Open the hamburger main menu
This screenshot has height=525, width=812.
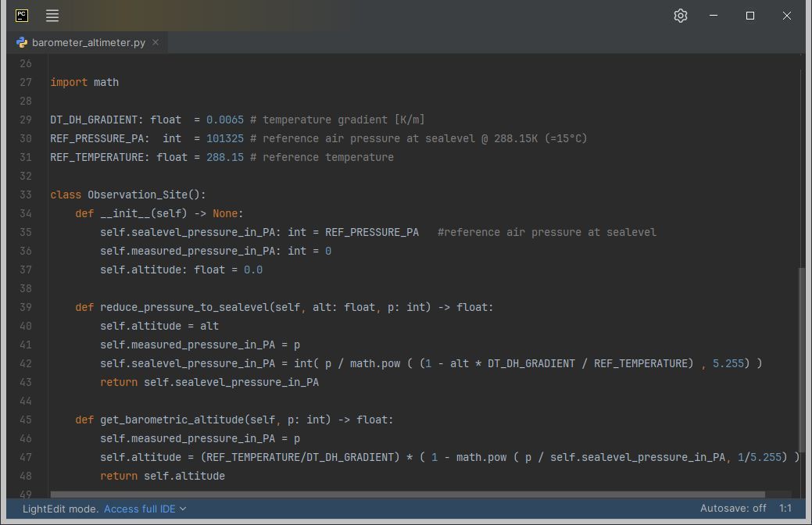point(52,16)
